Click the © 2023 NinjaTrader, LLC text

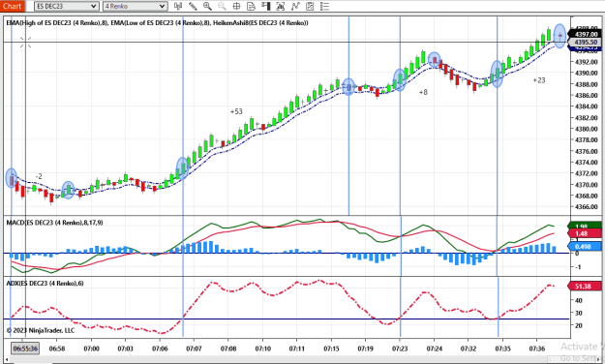point(41,330)
